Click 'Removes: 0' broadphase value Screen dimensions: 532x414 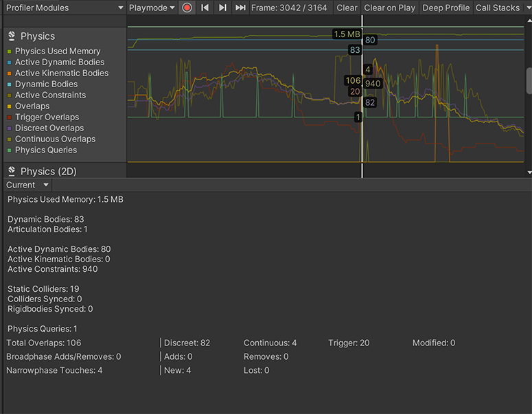coord(266,356)
